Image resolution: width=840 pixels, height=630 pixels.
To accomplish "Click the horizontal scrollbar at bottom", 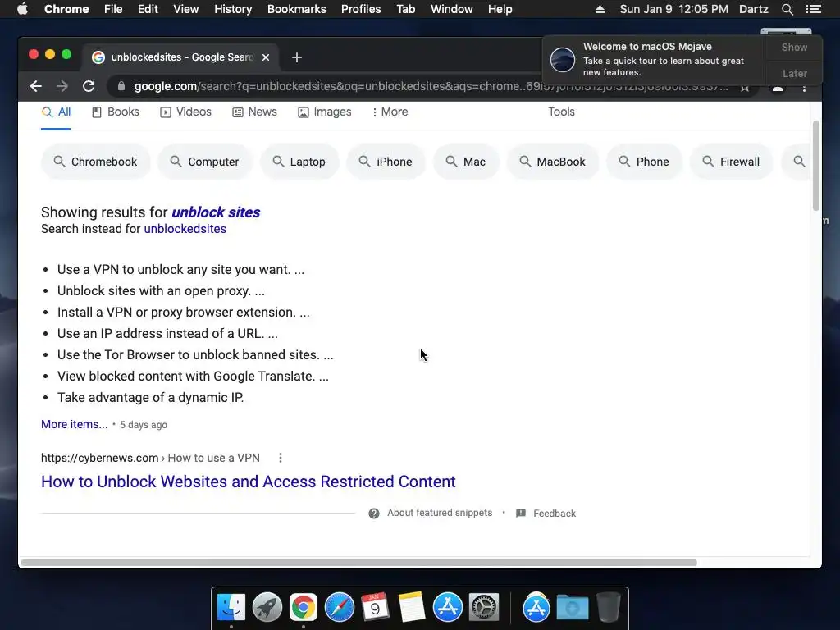I will 358,563.
